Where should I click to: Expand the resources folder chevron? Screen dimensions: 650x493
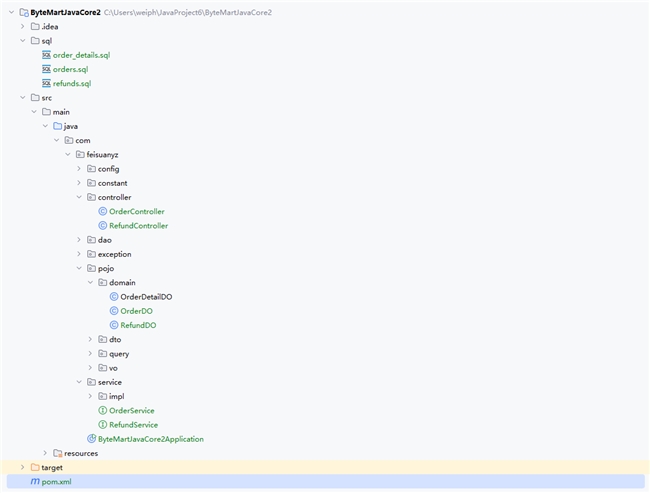click(x=45, y=453)
